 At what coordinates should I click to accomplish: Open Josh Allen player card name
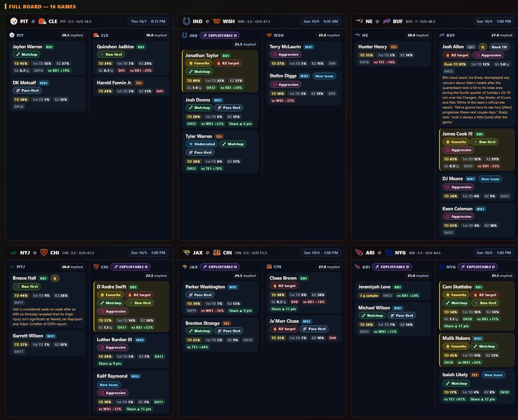(453, 47)
